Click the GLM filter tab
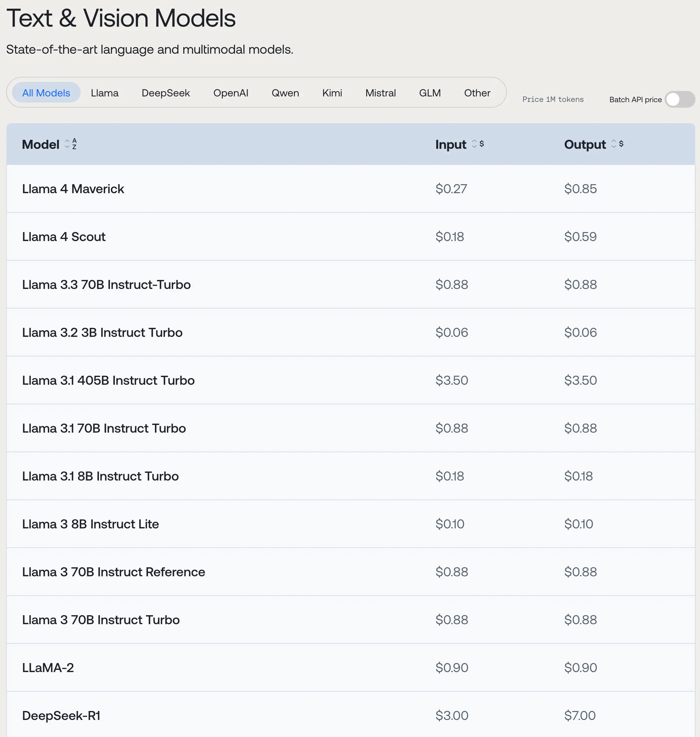The width and height of the screenshot is (700, 737). [430, 93]
